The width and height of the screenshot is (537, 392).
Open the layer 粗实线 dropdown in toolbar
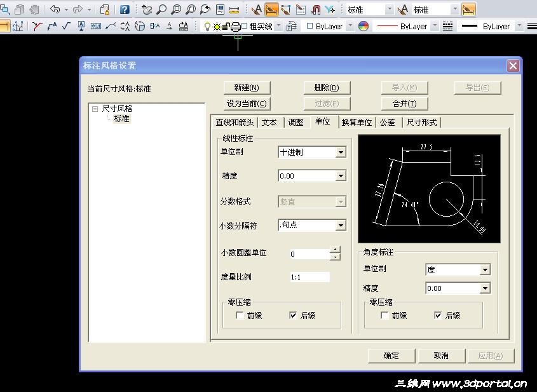(279, 26)
